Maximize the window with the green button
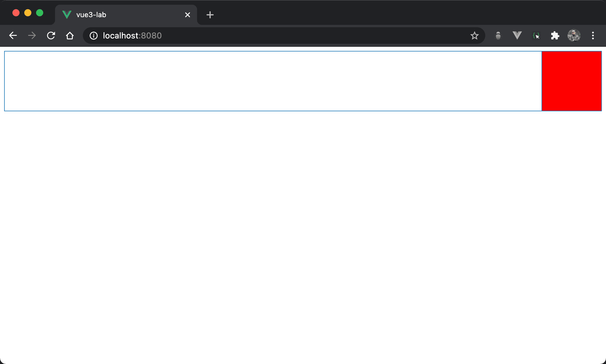 tap(40, 13)
